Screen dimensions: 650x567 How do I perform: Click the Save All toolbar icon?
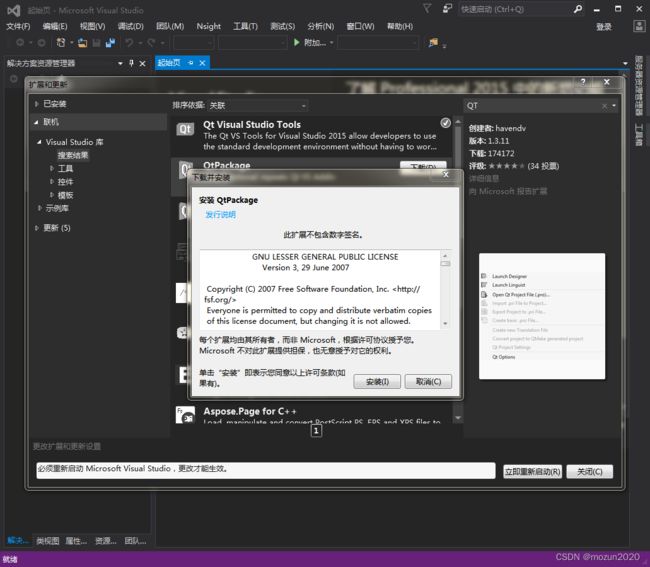click(110, 43)
